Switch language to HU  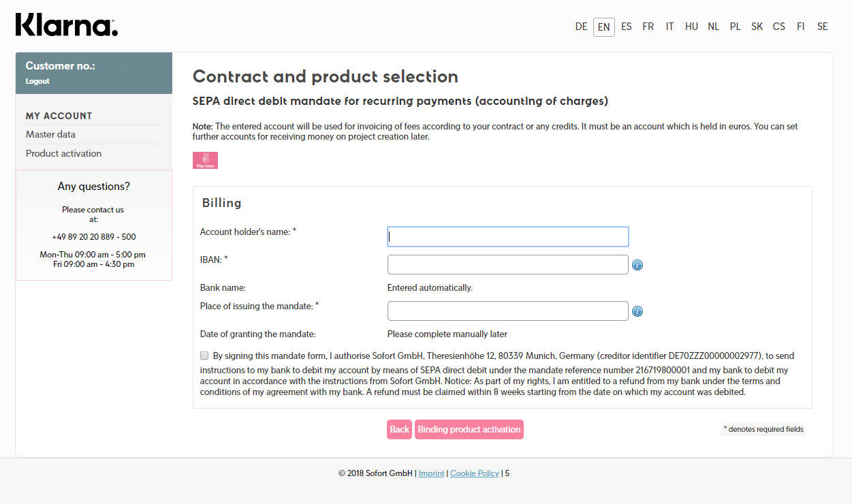(691, 27)
